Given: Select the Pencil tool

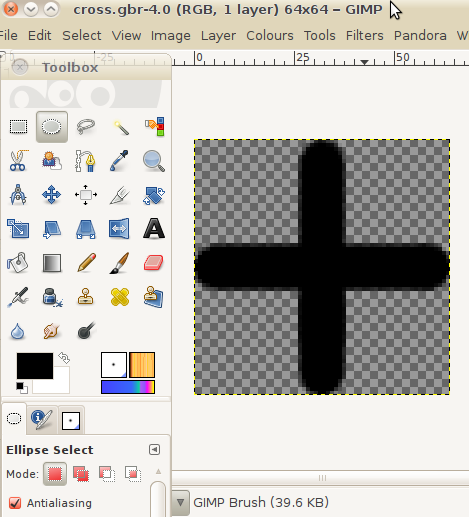Looking at the screenshot, I should click(86, 263).
